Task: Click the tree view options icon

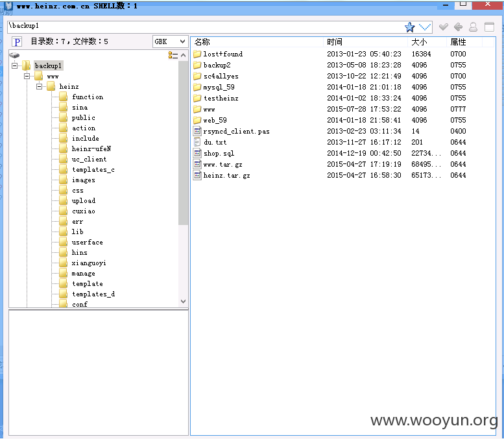Action: 173,55
